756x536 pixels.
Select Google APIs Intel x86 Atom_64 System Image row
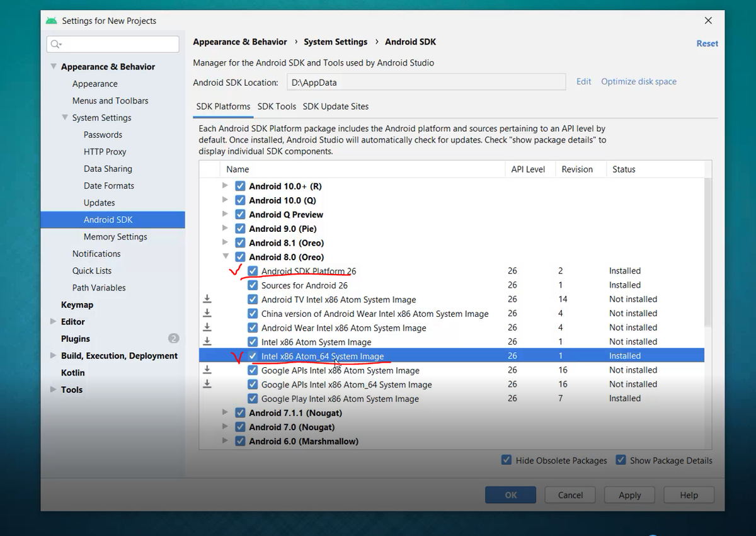coord(452,384)
